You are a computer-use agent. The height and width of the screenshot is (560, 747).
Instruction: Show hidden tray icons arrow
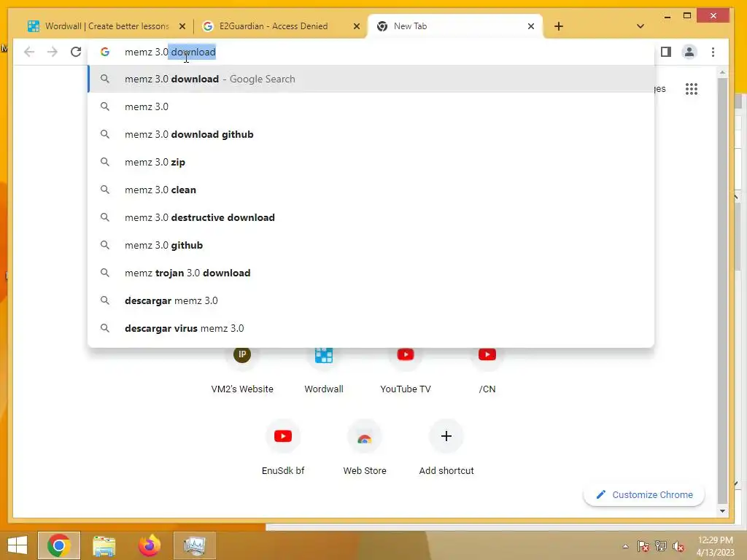point(625,546)
